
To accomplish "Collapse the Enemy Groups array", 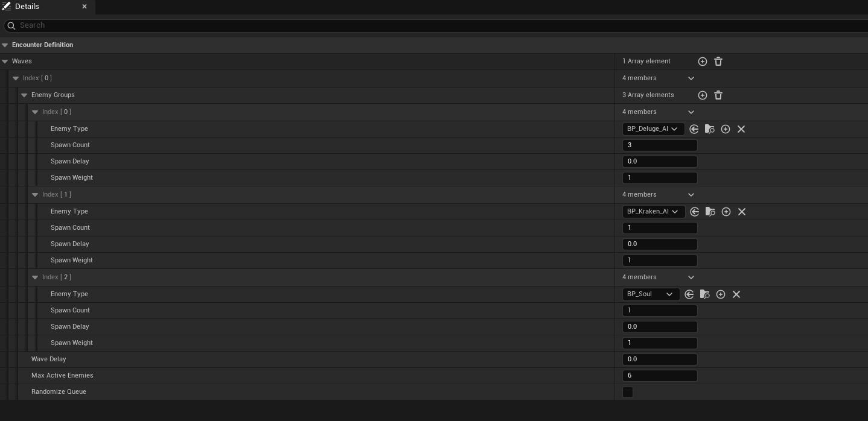I will 24,95.
